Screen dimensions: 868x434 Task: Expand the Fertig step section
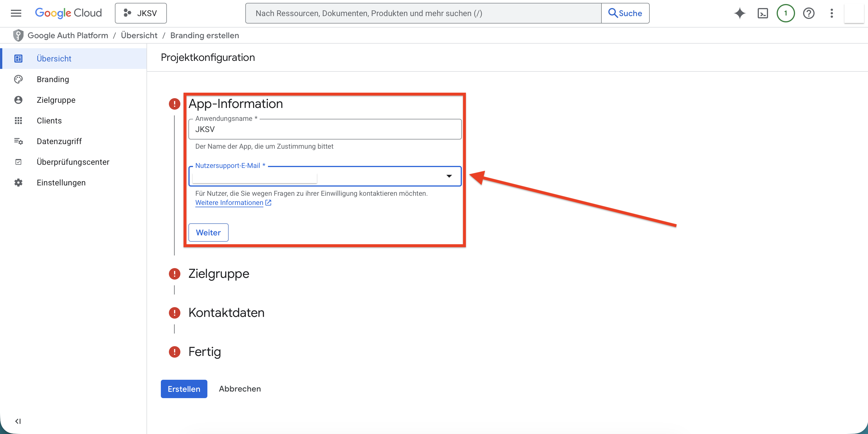(205, 352)
